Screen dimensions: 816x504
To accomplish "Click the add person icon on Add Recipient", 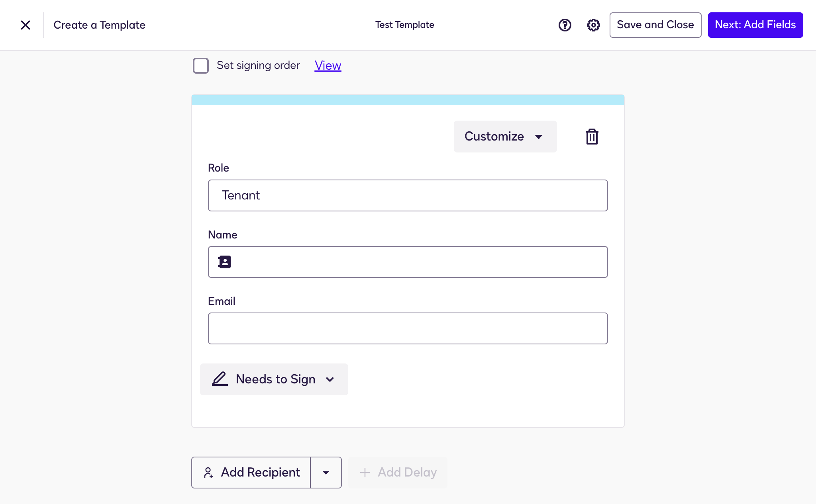I will tap(208, 473).
